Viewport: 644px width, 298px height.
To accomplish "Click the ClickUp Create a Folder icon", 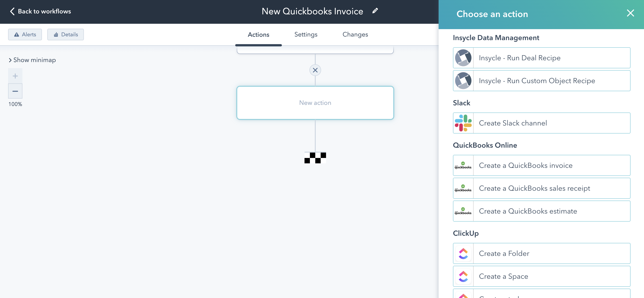I will pos(463,253).
